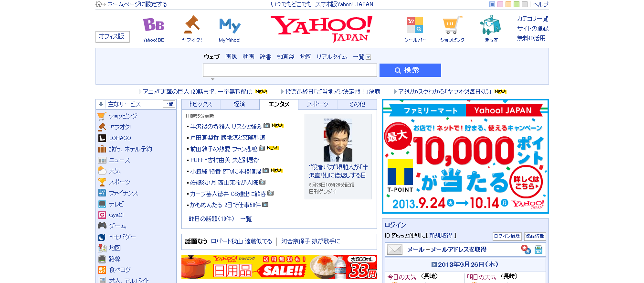
Task: Click the 旅行、ホテル予約 suitcase icon
Action: pyautogui.click(x=102, y=149)
